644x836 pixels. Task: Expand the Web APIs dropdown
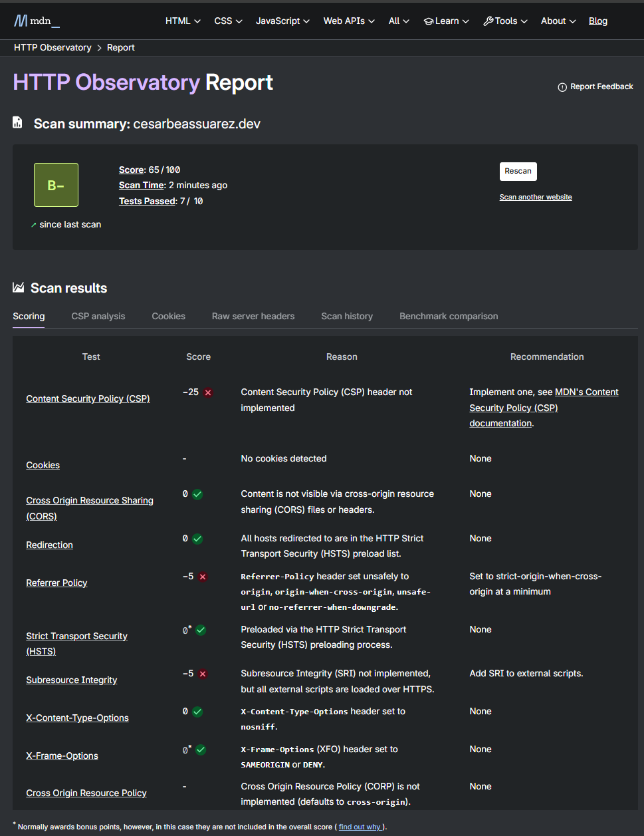349,21
